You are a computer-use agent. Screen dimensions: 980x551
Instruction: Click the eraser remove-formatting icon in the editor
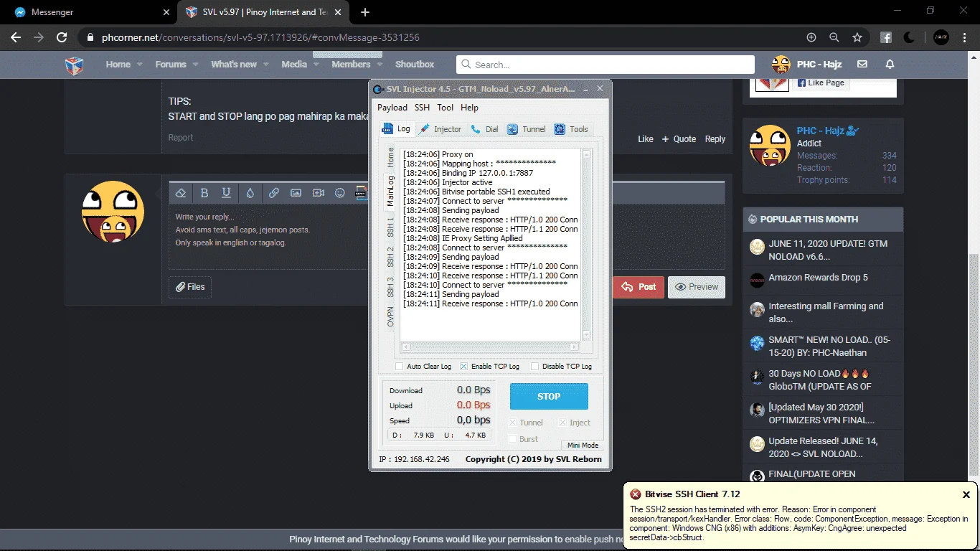click(181, 193)
